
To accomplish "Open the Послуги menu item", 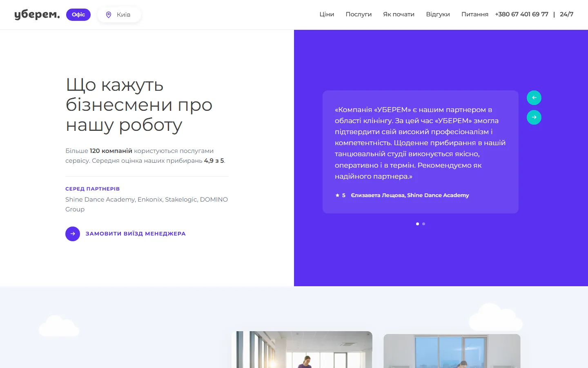I will [x=359, y=14].
